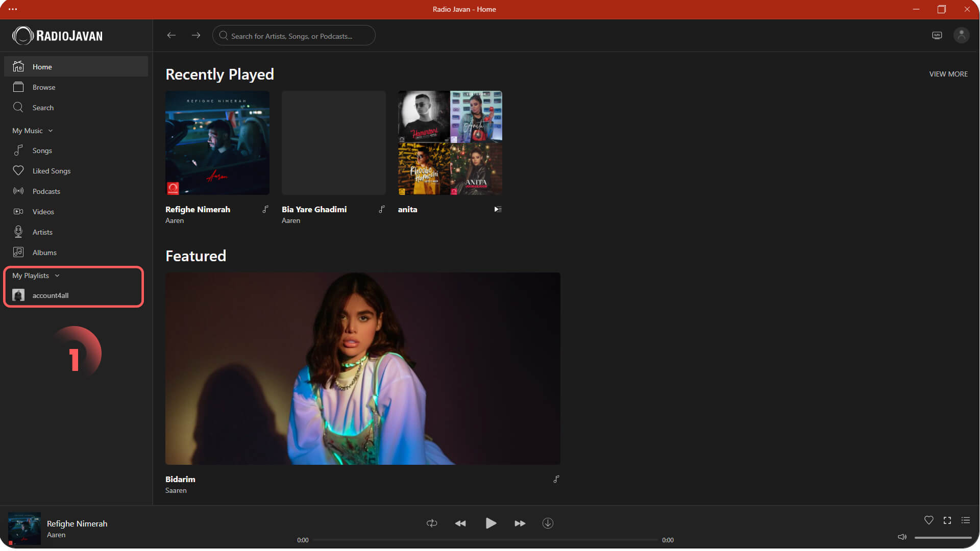Click VIEW MORE for Recently Played
The height and width of the screenshot is (551, 980).
click(x=948, y=74)
